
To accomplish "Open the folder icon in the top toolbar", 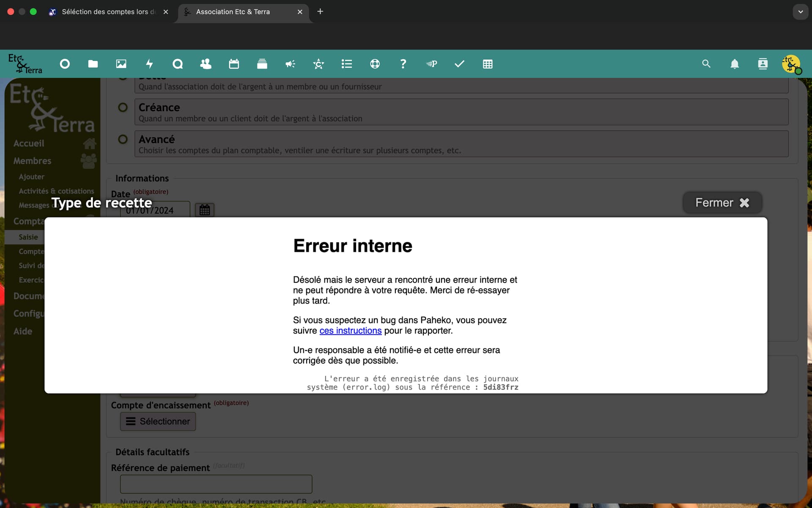I will click(93, 64).
